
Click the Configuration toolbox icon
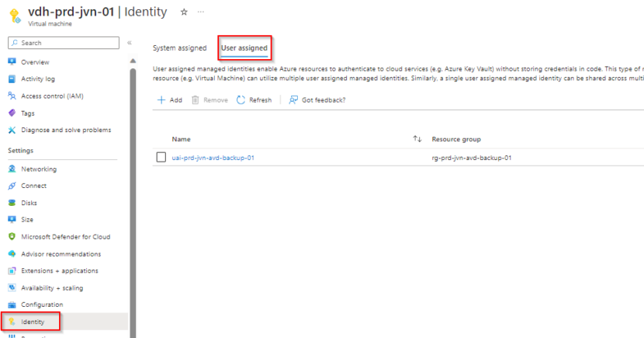tap(12, 305)
